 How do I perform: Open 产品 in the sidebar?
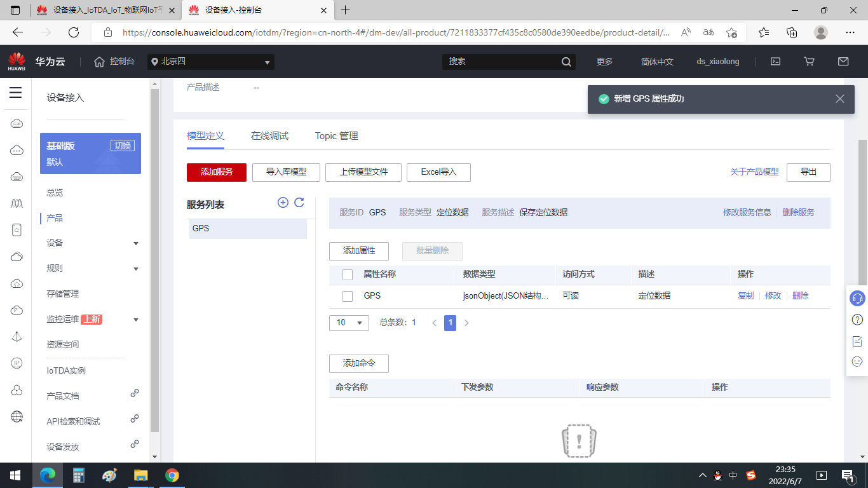(55, 218)
